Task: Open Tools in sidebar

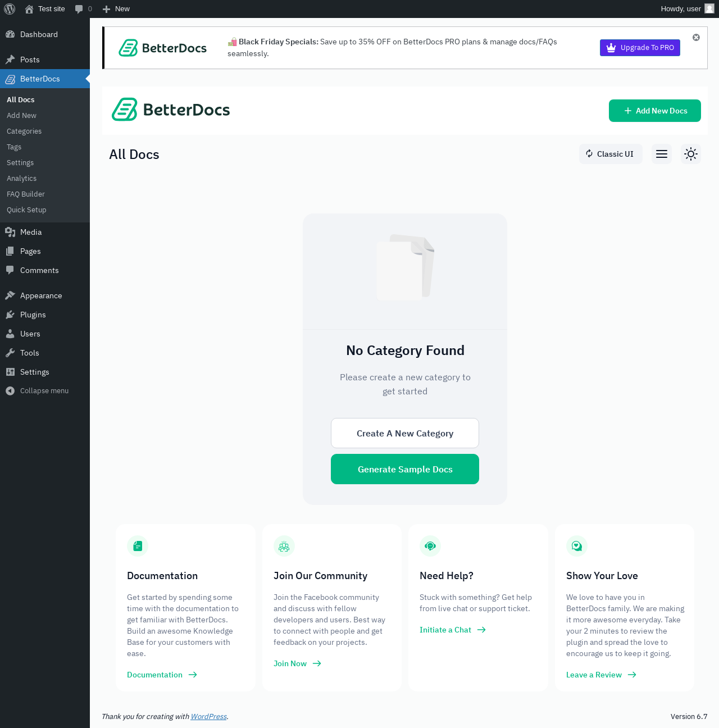Action: tap(45, 353)
